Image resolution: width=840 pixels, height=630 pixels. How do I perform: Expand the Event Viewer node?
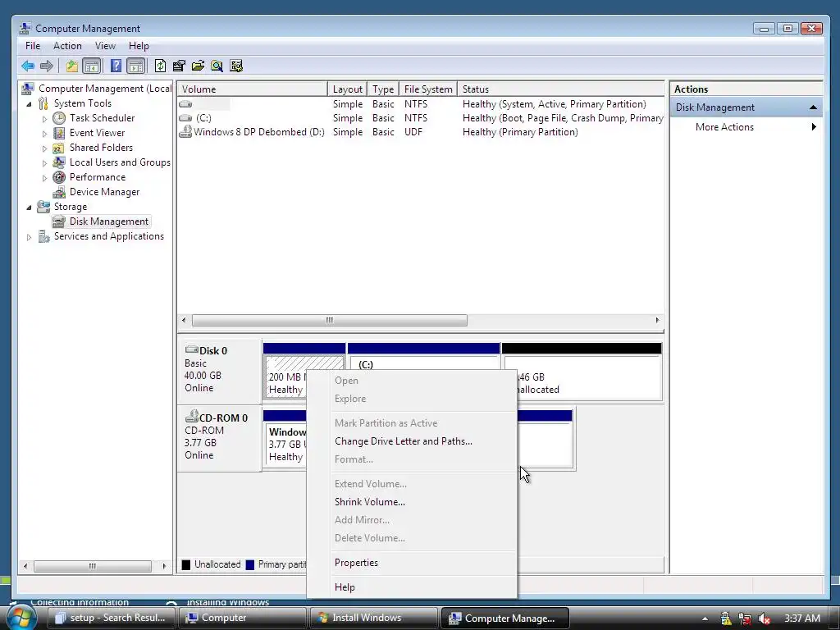44,134
